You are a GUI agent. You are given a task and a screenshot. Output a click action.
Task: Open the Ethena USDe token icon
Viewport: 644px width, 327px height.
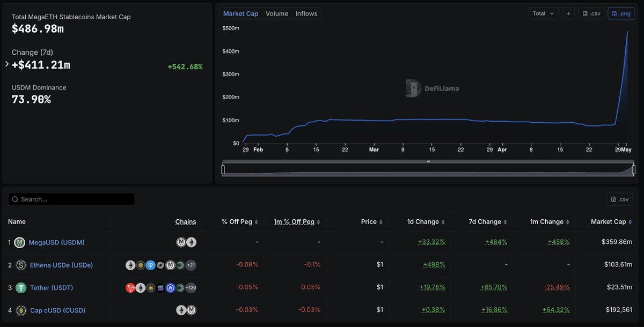click(x=21, y=265)
